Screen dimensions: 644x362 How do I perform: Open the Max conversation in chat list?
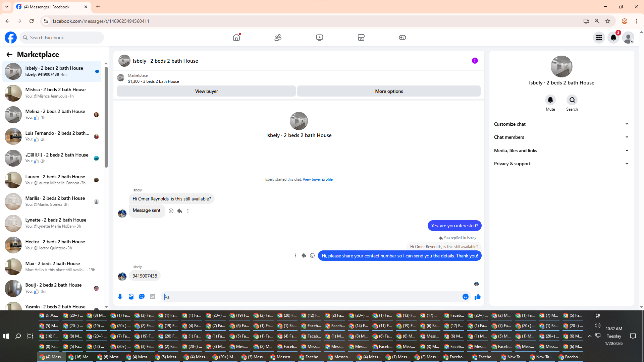pos(52,267)
